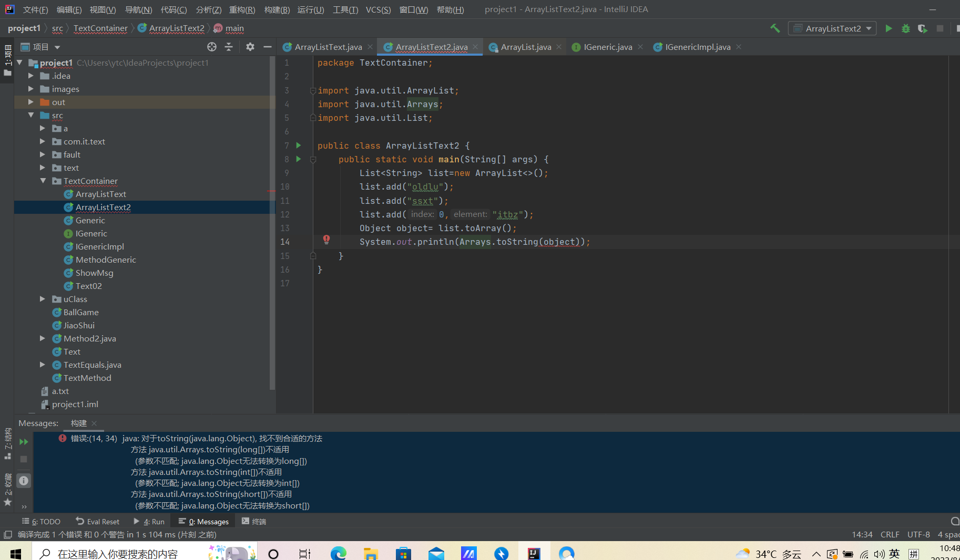Click the Build project hammer icon
Screen dimensions: 960x560
point(775,28)
